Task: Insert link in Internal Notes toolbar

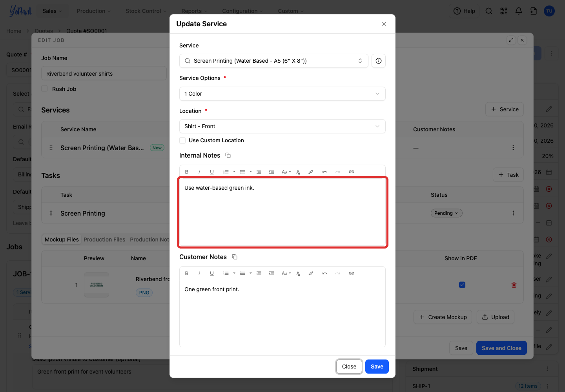Action: pyautogui.click(x=352, y=172)
